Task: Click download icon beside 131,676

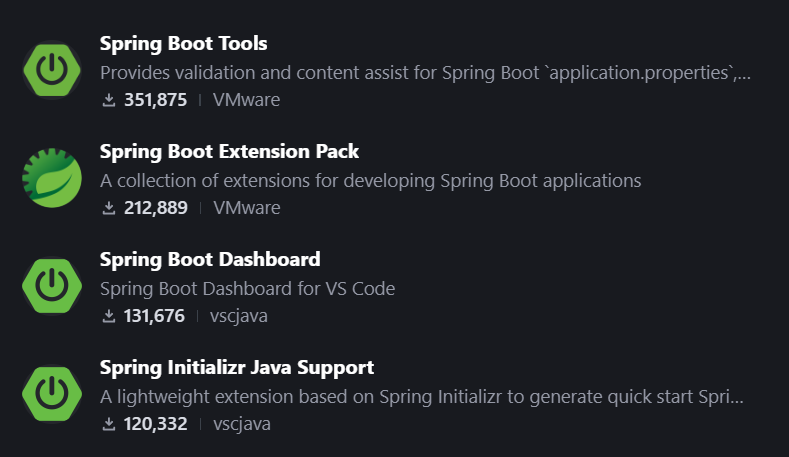Action: [x=109, y=316]
